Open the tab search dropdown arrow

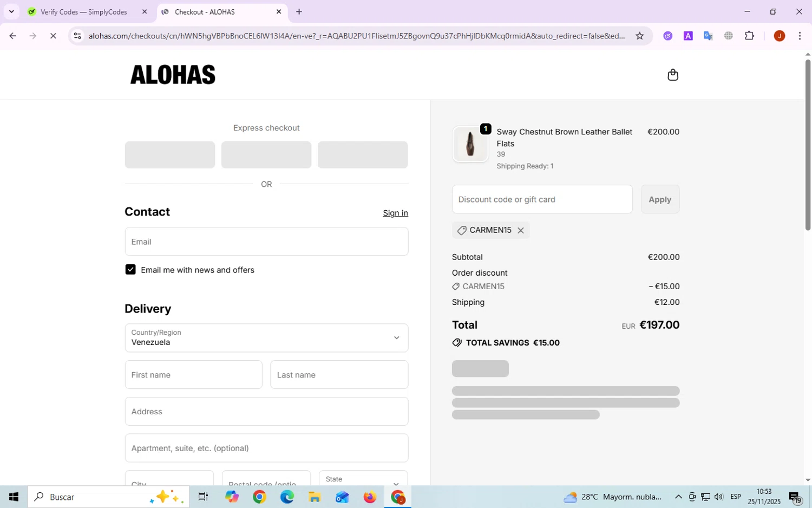click(x=11, y=11)
